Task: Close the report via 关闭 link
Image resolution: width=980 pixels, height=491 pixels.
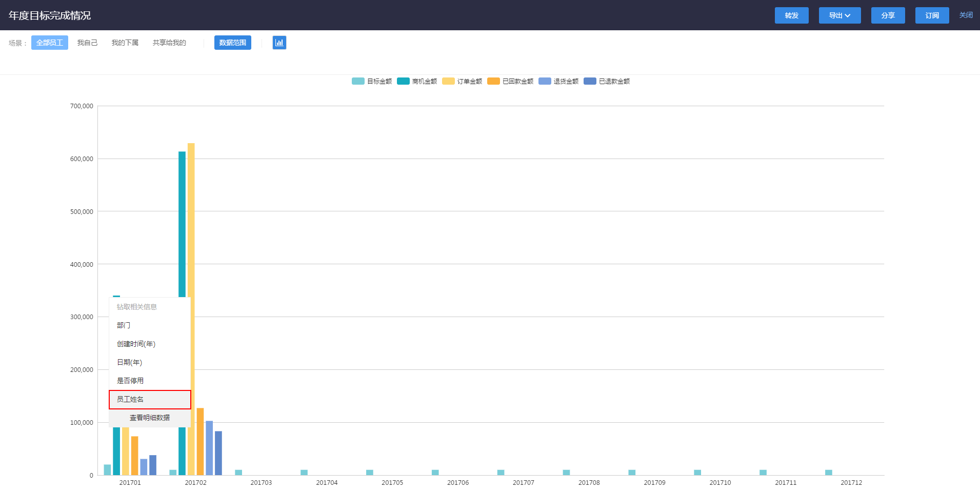Action: point(966,15)
